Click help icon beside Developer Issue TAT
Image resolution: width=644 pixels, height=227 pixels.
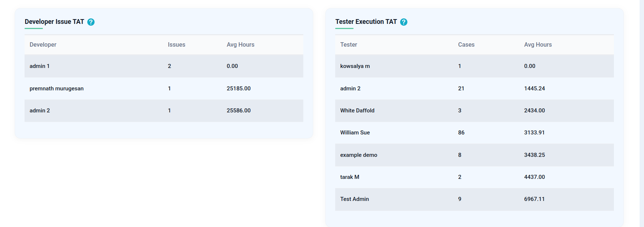[x=91, y=22]
